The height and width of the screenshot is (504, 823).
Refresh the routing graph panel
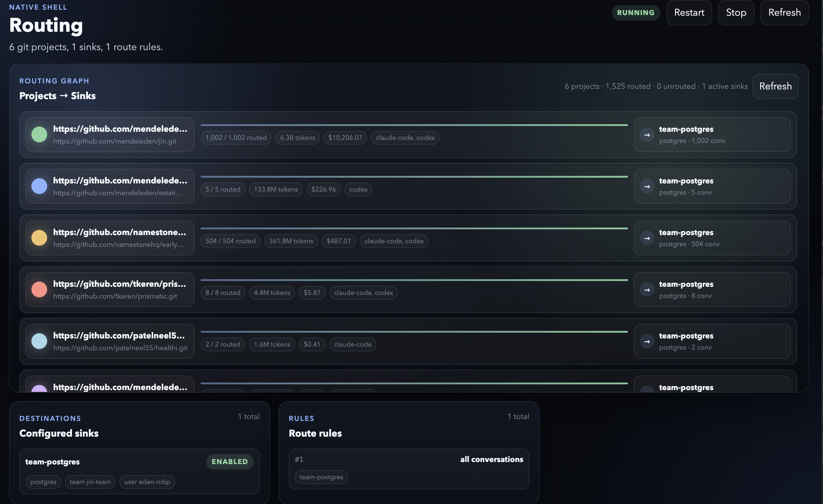775,86
